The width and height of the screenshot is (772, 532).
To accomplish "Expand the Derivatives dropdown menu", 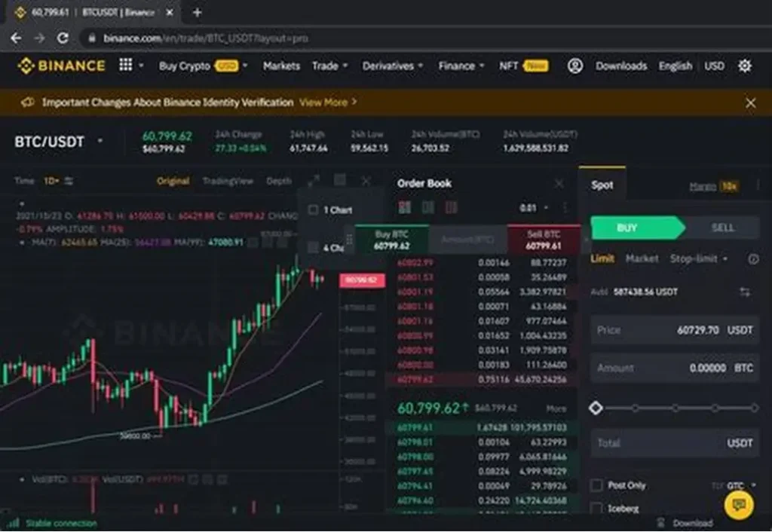I will (393, 66).
